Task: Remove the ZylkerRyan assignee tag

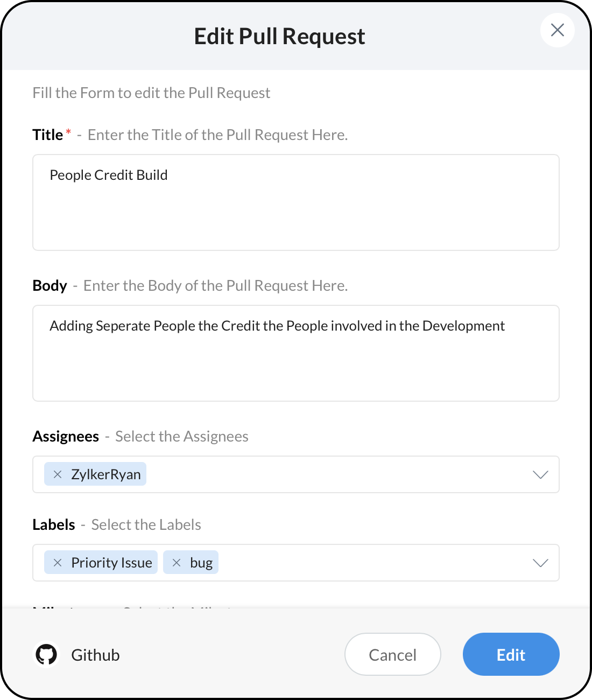Action: (58, 474)
